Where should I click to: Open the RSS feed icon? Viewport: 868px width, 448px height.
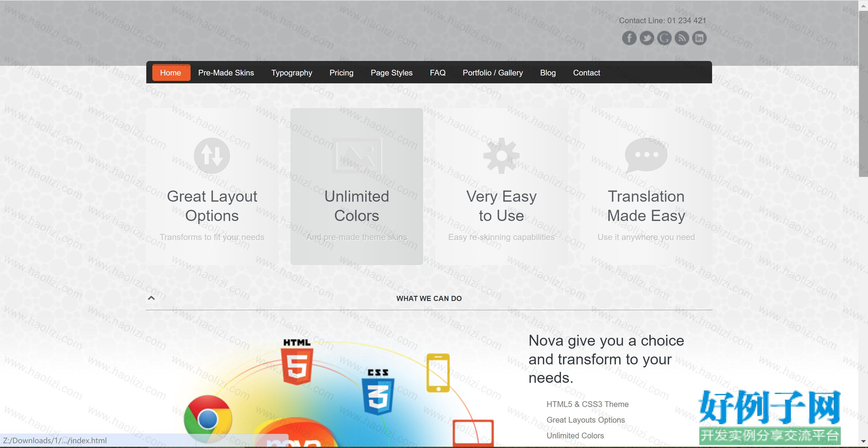tap(682, 38)
